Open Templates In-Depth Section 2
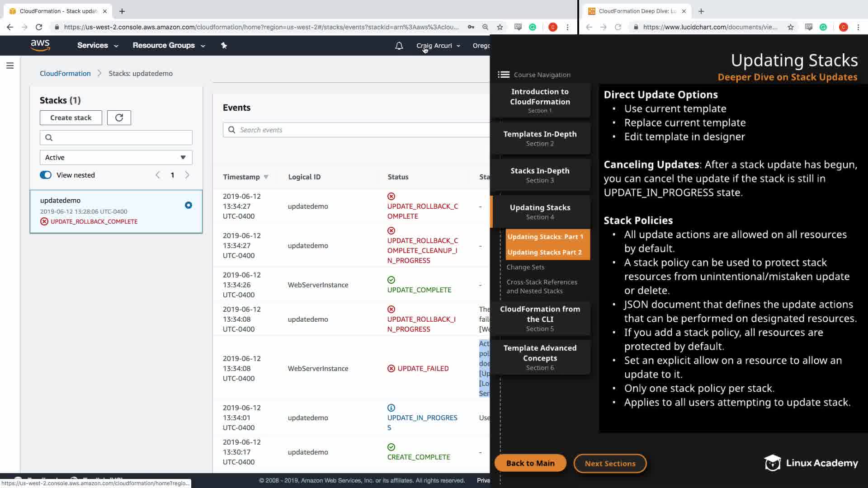This screenshot has height=488, width=868. pyautogui.click(x=540, y=138)
